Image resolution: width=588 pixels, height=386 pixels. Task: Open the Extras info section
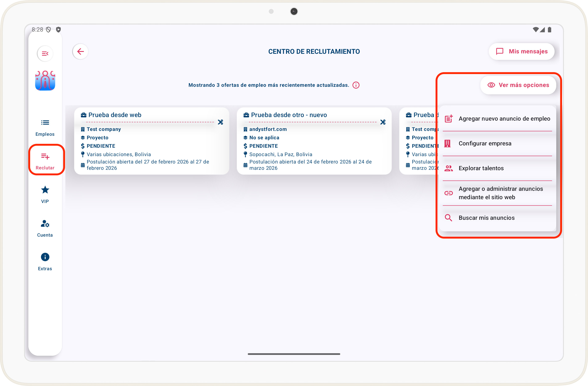coord(45,262)
